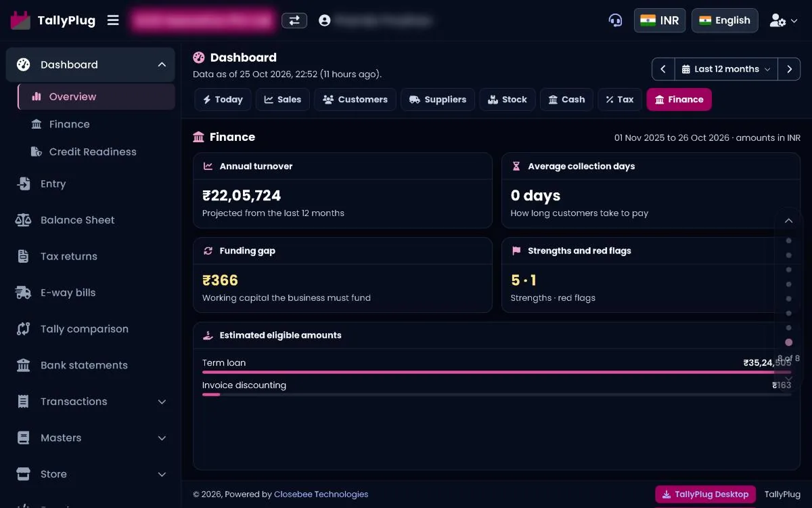The image size is (812, 508).
Task: Open the user settings gear menu
Action: click(784, 20)
